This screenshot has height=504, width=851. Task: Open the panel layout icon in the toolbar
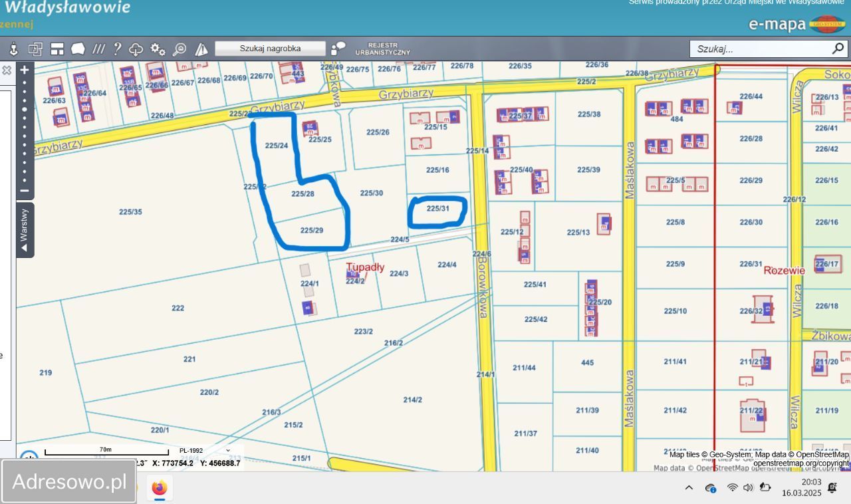pos(57,49)
